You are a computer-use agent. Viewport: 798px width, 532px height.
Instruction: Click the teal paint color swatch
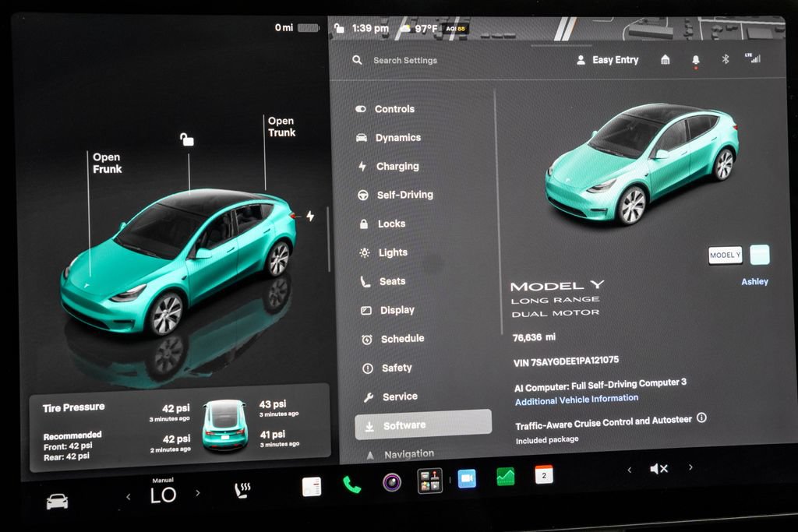(760, 255)
